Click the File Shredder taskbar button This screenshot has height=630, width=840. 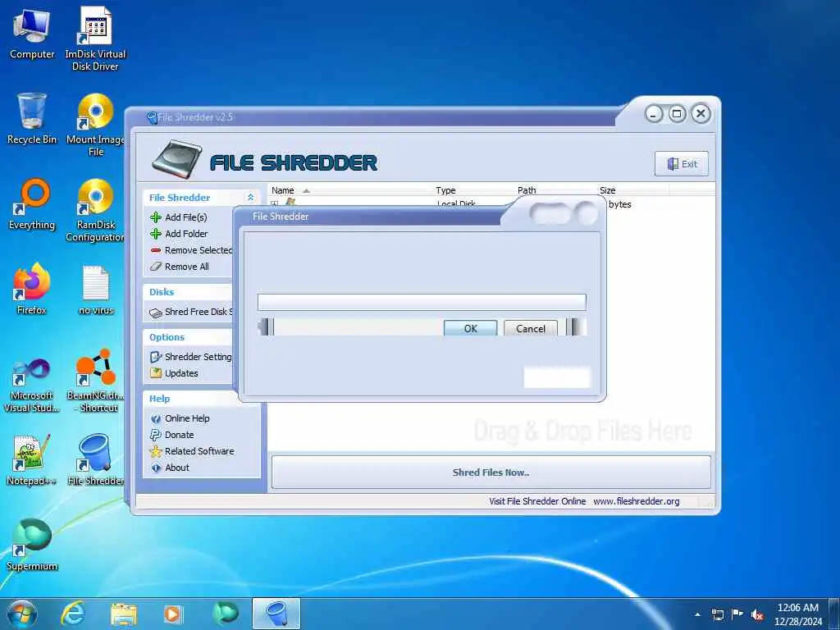[276, 614]
